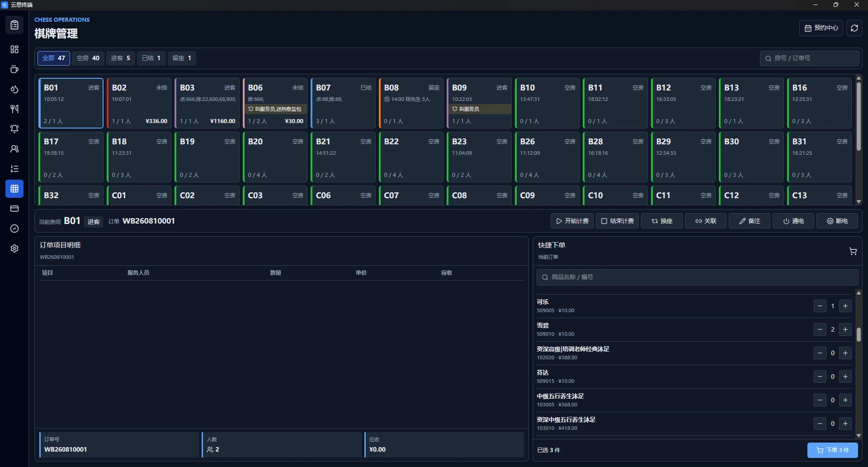Switch to the 全部 47 filter tab

(x=54, y=58)
